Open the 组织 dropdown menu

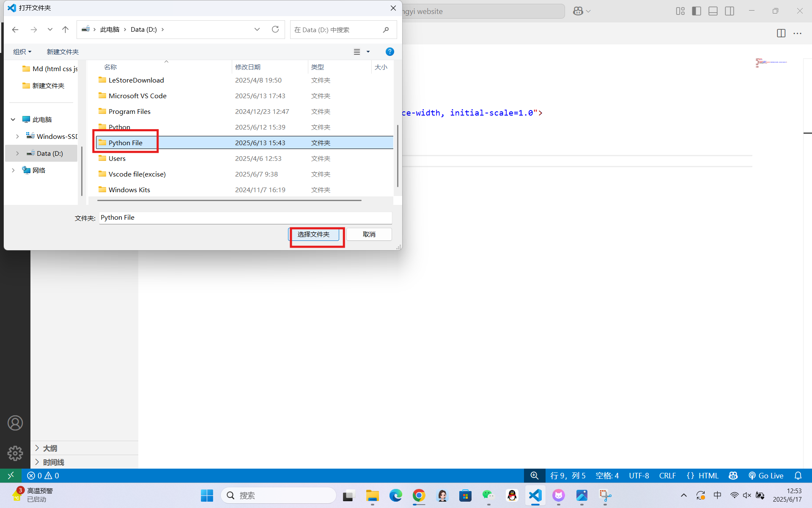22,52
